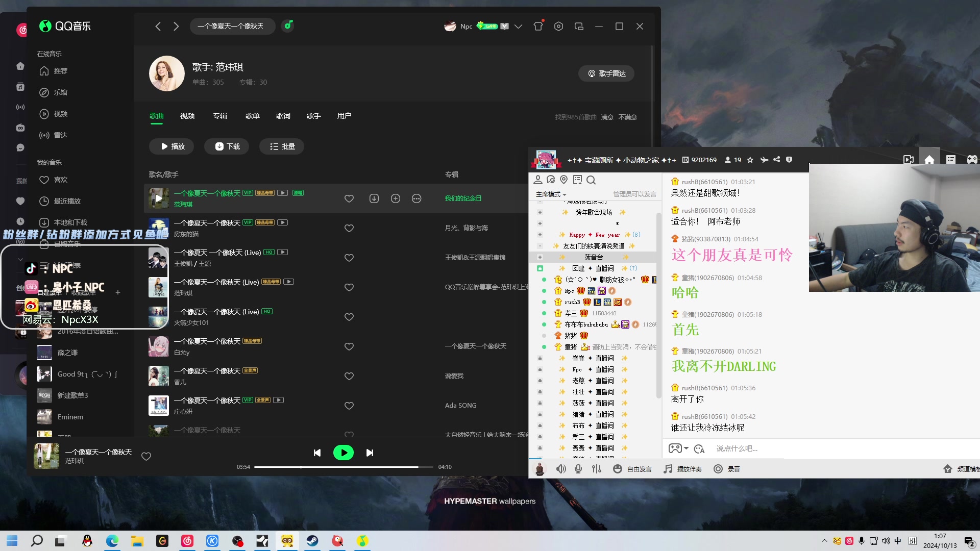Switch to 用户 search results tab
The image size is (980, 551).
pyautogui.click(x=344, y=116)
